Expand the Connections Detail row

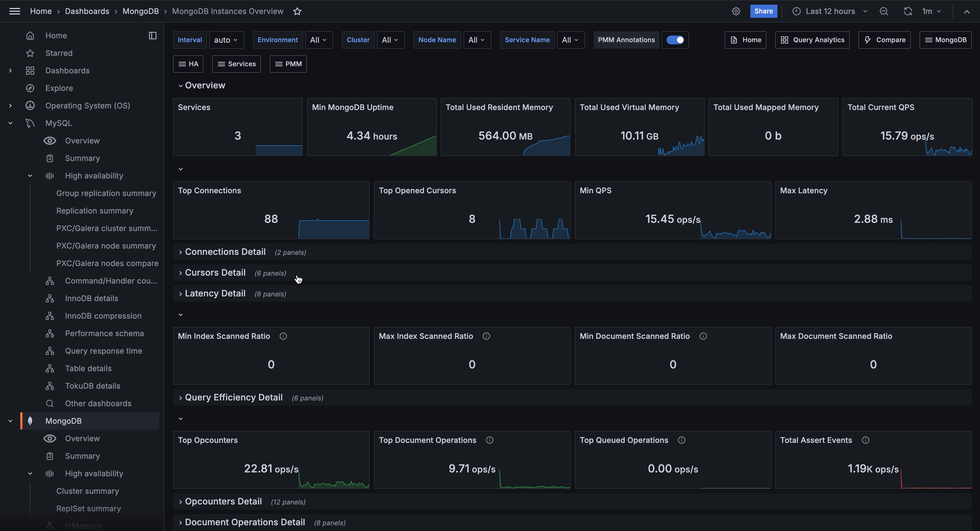(225, 252)
